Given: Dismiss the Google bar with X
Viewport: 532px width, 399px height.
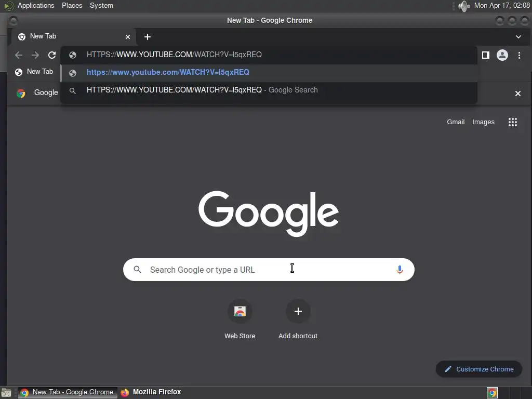Looking at the screenshot, I should [518, 94].
